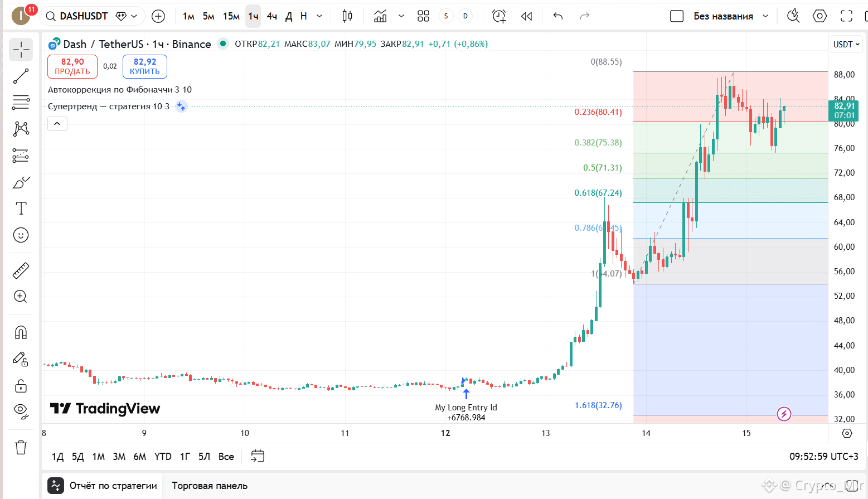The width and height of the screenshot is (868, 499).
Task: Set date range to 1Д
Action: [58, 457]
